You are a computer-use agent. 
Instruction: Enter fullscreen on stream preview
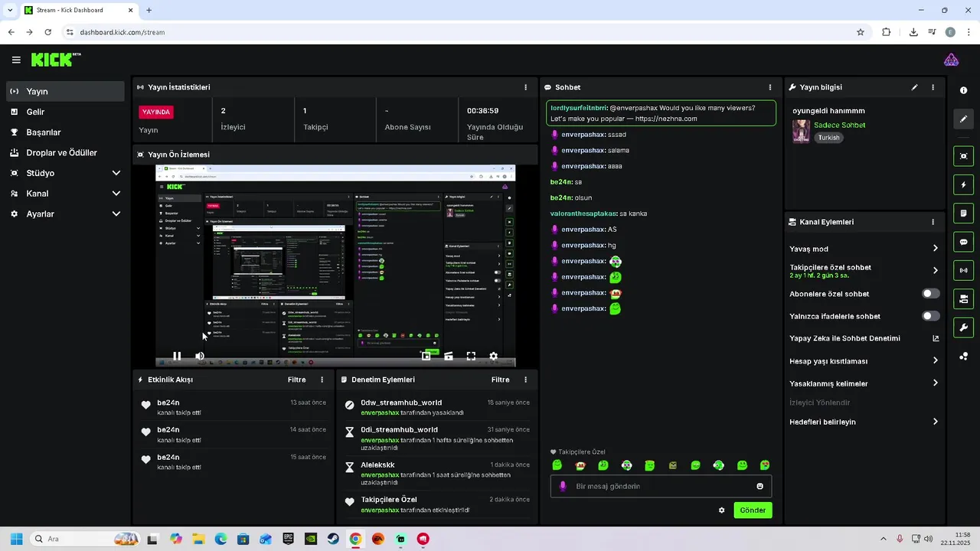click(471, 356)
